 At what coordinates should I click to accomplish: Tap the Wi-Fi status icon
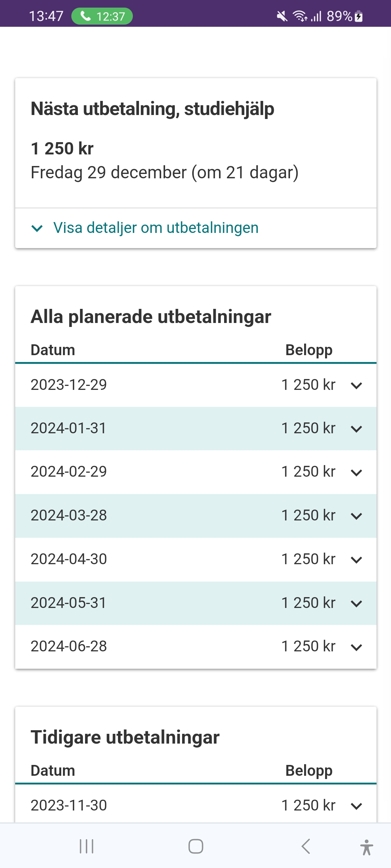tap(300, 16)
